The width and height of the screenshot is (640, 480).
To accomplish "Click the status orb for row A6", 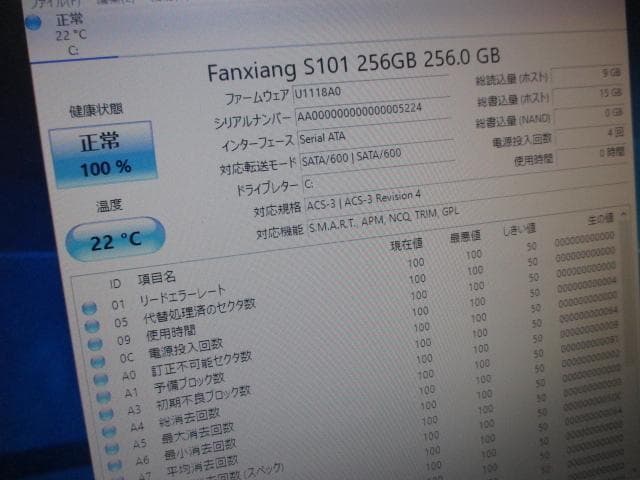I will (x=115, y=465).
